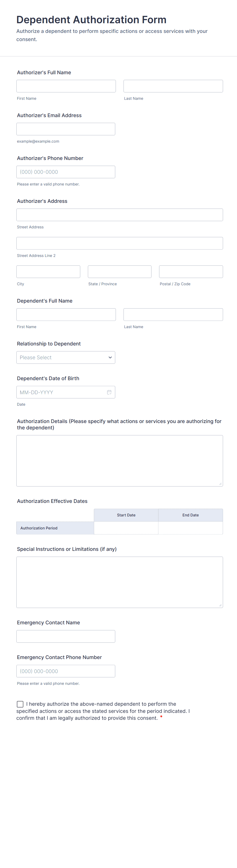Click the Authorization Period End Date cell
This screenshot has height=868, width=237.
pos(191,528)
